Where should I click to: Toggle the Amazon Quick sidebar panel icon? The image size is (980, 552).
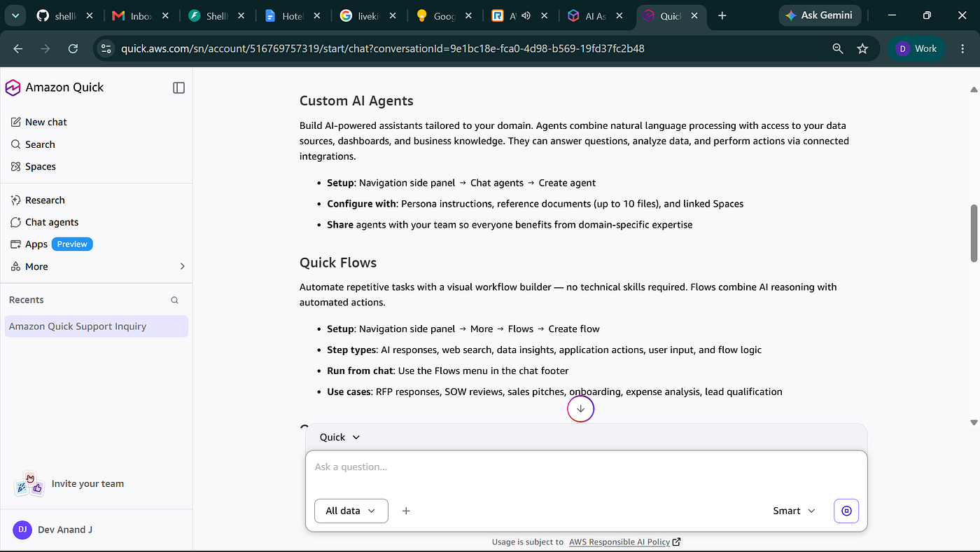[178, 88]
